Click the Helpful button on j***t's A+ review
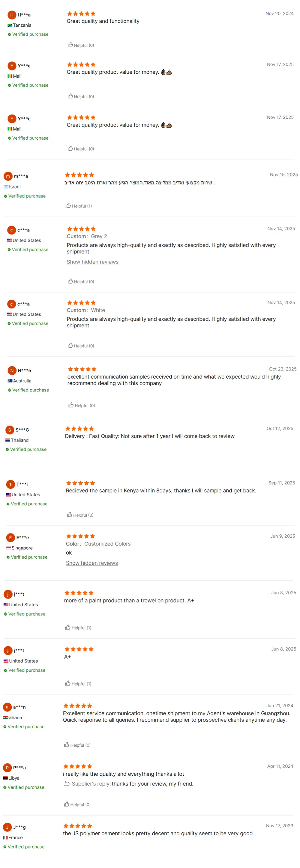 pyautogui.click(x=78, y=683)
